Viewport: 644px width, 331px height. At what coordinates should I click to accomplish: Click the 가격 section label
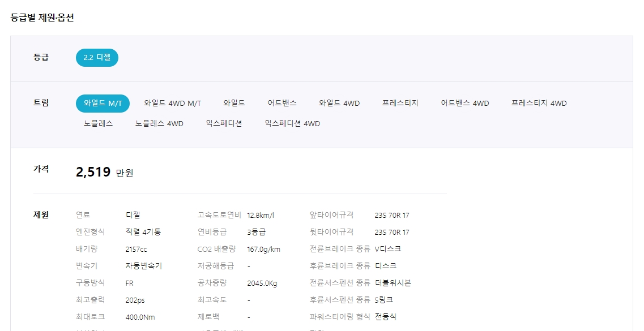[41, 169]
